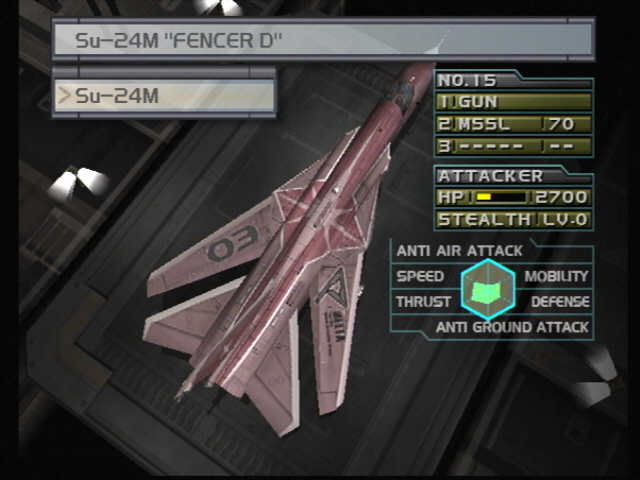Click the ANTI GROUND ATTACK stat label
This screenshot has width=640, height=480.
tap(512, 327)
